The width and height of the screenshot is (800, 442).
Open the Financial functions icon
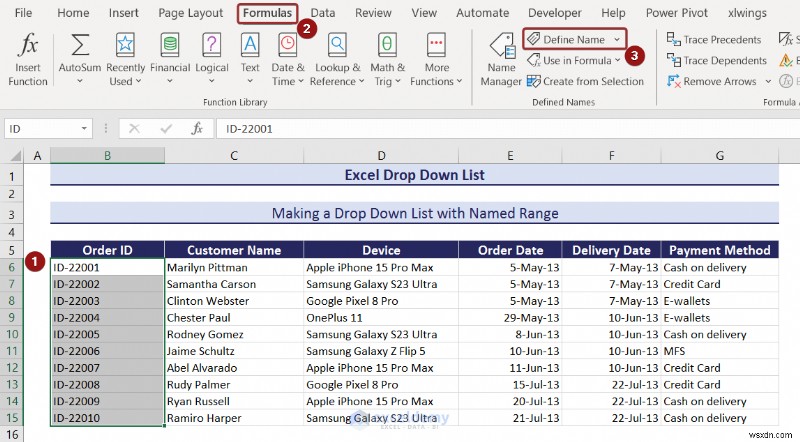170,45
